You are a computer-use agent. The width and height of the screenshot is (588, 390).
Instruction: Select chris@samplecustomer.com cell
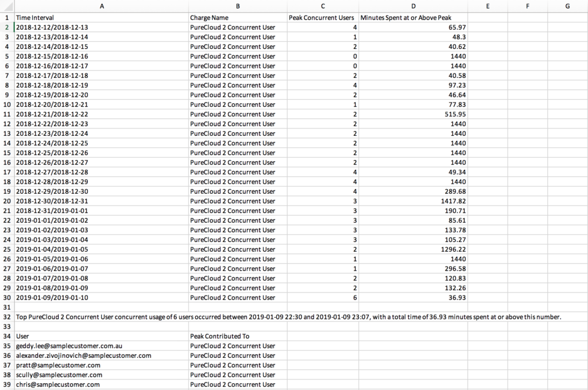click(x=102, y=385)
